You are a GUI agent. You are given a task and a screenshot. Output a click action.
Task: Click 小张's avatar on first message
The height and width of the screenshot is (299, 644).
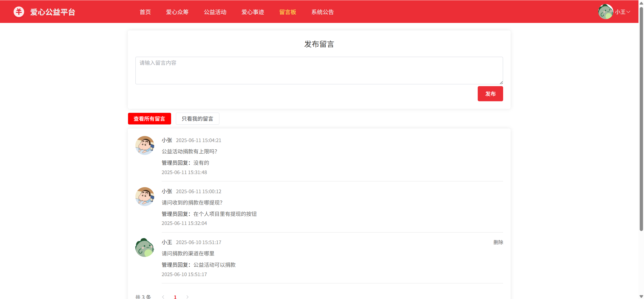pyautogui.click(x=145, y=145)
